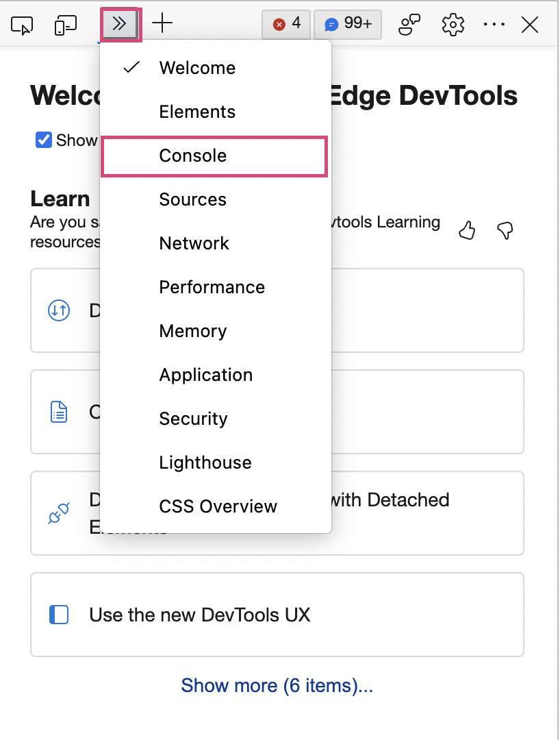Screen dimensions: 560x740
Task: Select the inspect element tool icon
Action: 22,25
